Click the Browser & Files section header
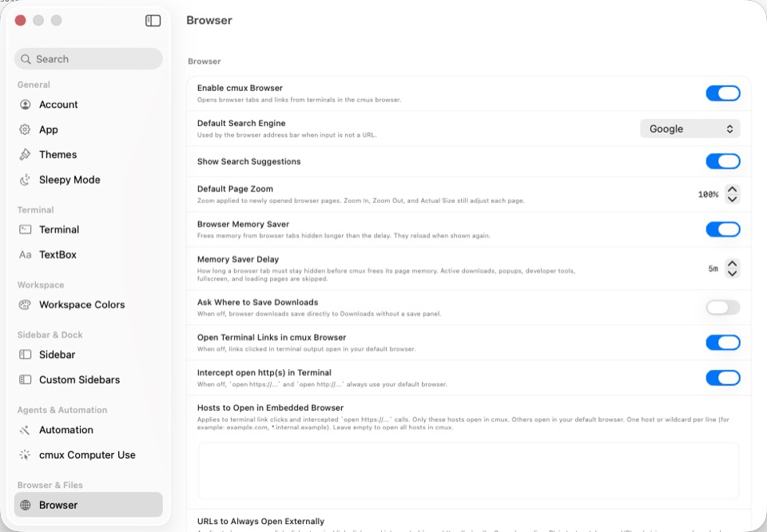767x532 pixels. tap(50, 485)
